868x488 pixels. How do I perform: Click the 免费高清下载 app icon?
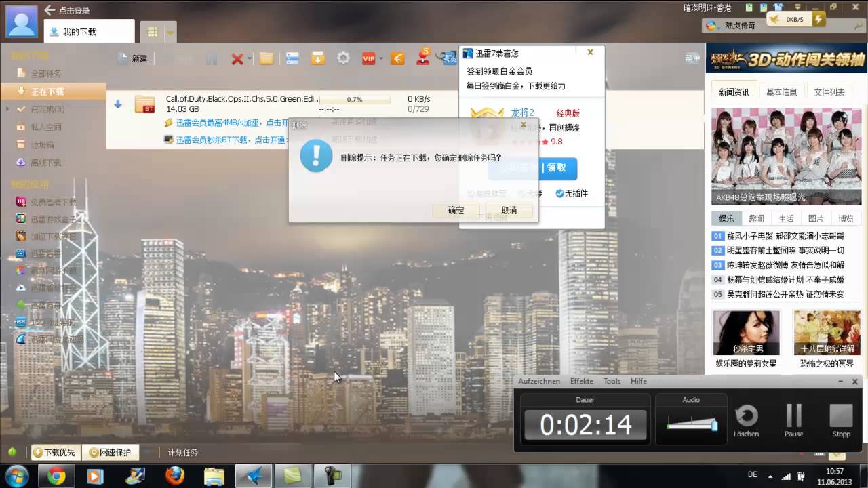click(x=21, y=201)
